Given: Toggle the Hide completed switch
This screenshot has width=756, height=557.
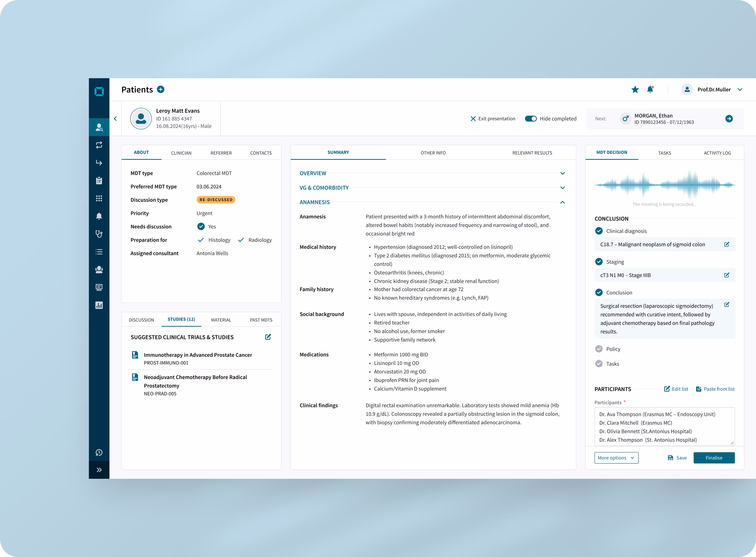Looking at the screenshot, I should point(530,119).
